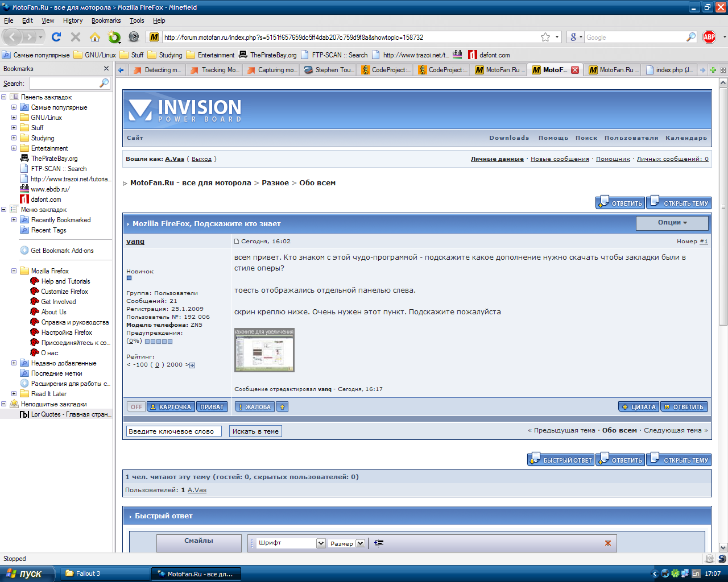Start the search with the magnifier icon in the Google box
Image resolution: width=728 pixels, height=582 pixels.
tap(691, 37)
